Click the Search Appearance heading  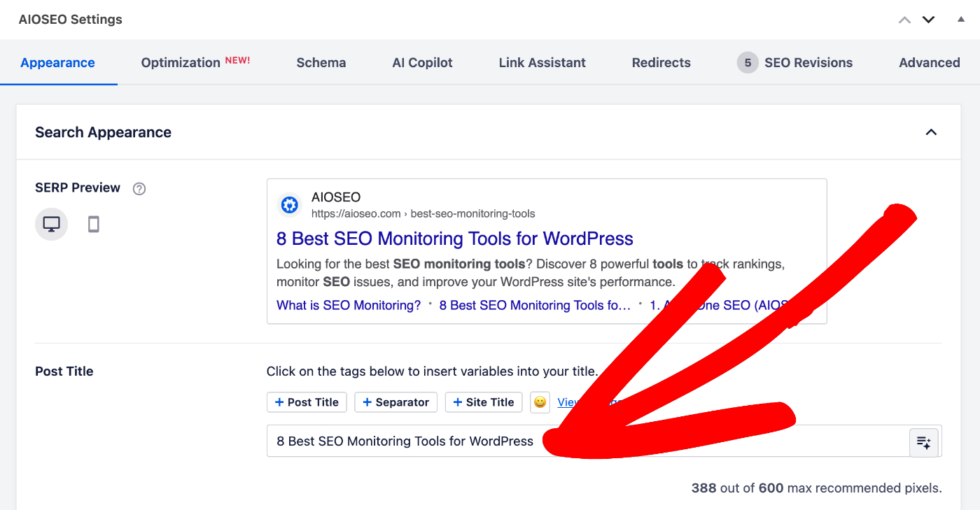[x=104, y=132]
